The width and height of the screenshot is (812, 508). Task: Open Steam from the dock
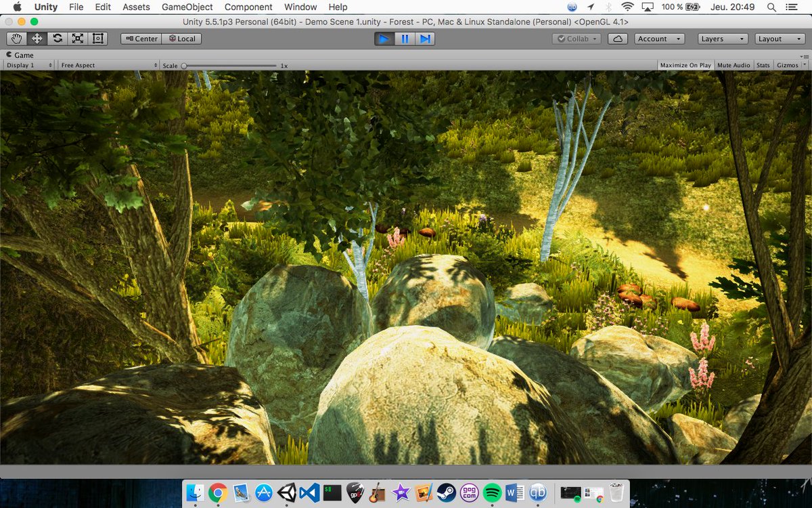(447, 493)
